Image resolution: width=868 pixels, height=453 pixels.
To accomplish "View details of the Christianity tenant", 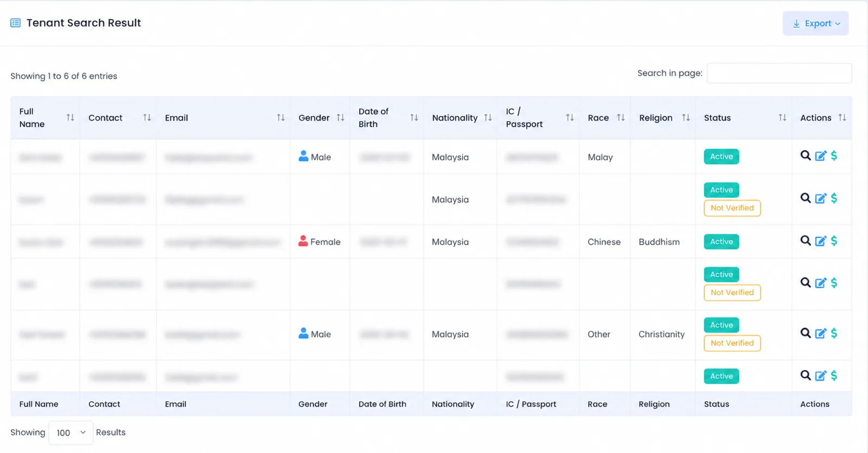I will click(x=806, y=333).
